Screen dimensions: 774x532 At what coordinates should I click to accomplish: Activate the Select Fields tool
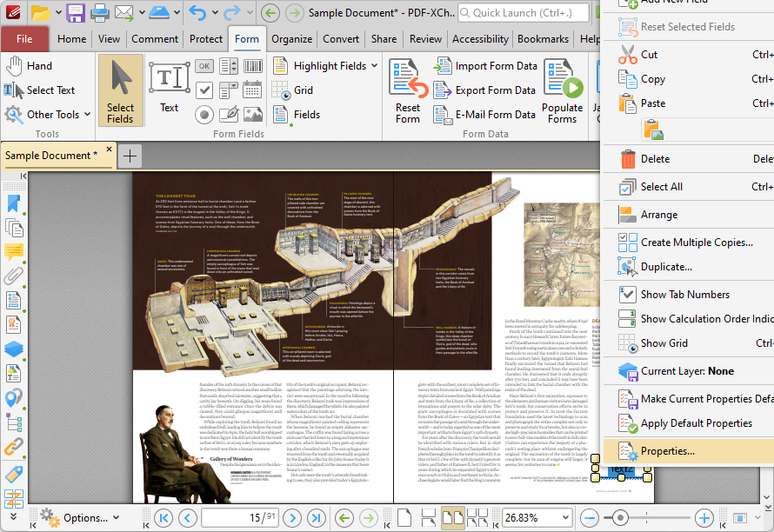(x=120, y=90)
